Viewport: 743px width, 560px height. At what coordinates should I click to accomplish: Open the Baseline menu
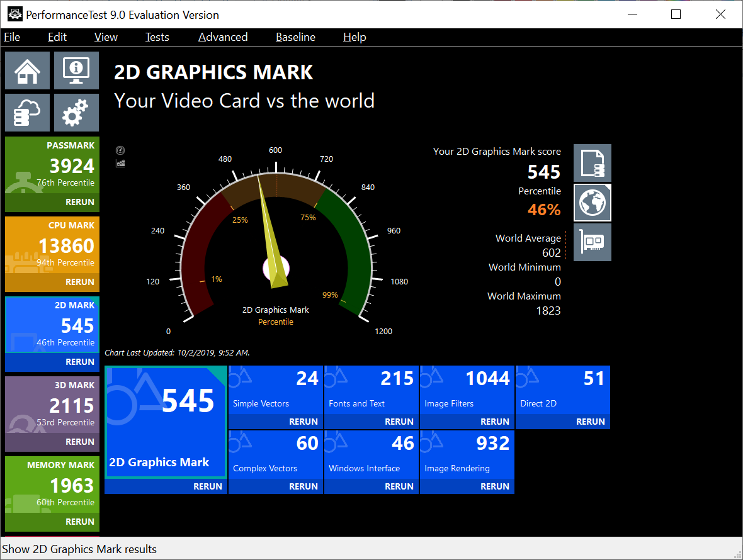pos(295,37)
